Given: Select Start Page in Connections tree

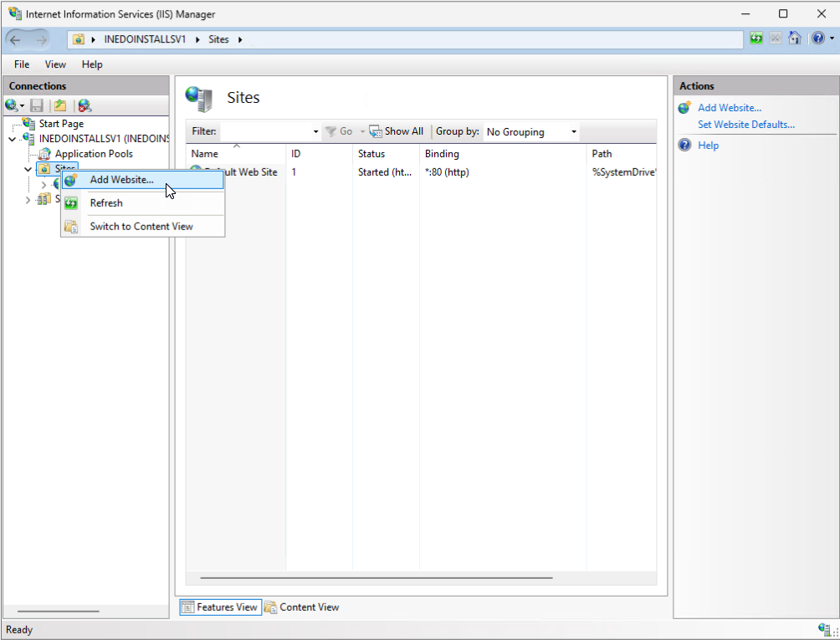Looking at the screenshot, I should (61, 124).
